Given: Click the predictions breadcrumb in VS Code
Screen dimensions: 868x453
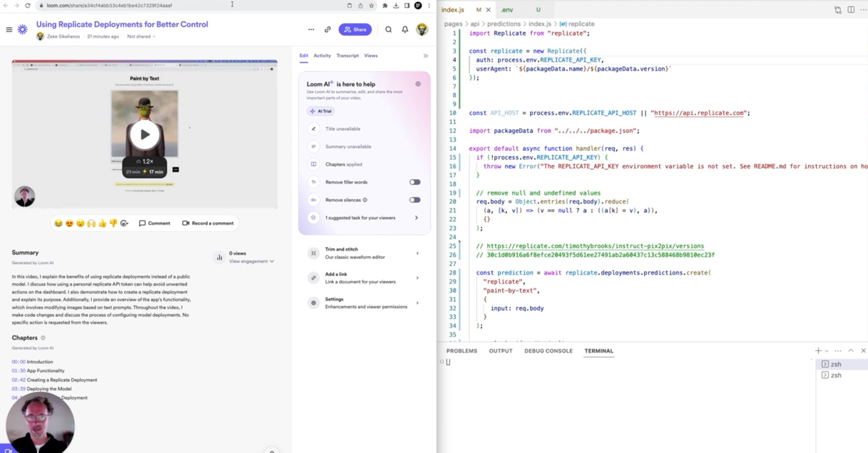Looking at the screenshot, I should [504, 24].
